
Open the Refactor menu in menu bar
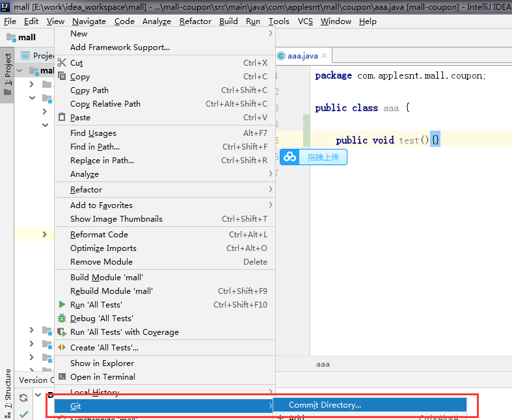tap(195, 21)
